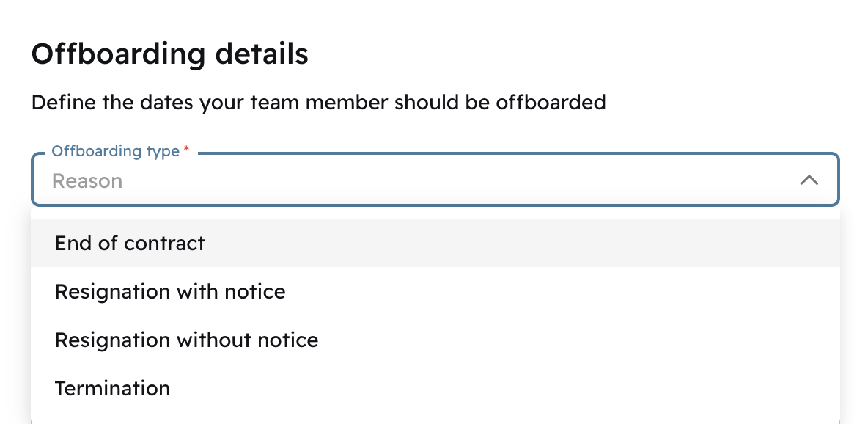Click the red required asterisk on the label
Image resolution: width=868 pixels, height=424 pixels.
click(186, 150)
